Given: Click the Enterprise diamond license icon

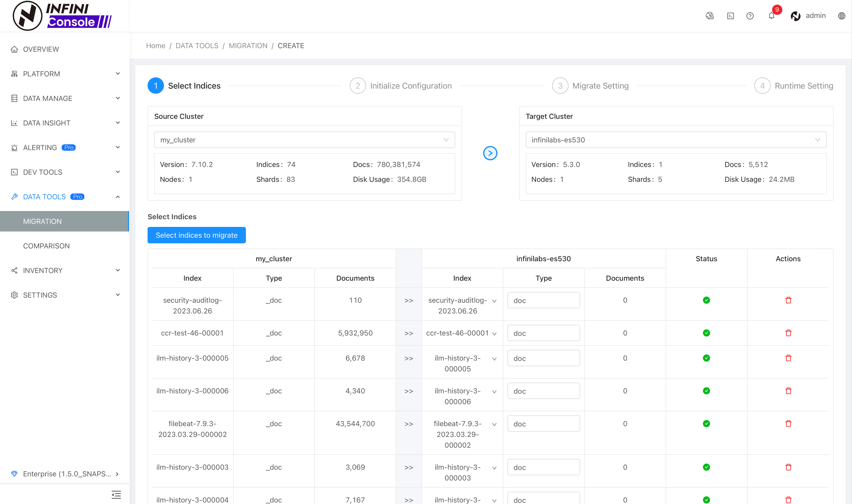Looking at the screenshot, I should [x=14, y=474].
